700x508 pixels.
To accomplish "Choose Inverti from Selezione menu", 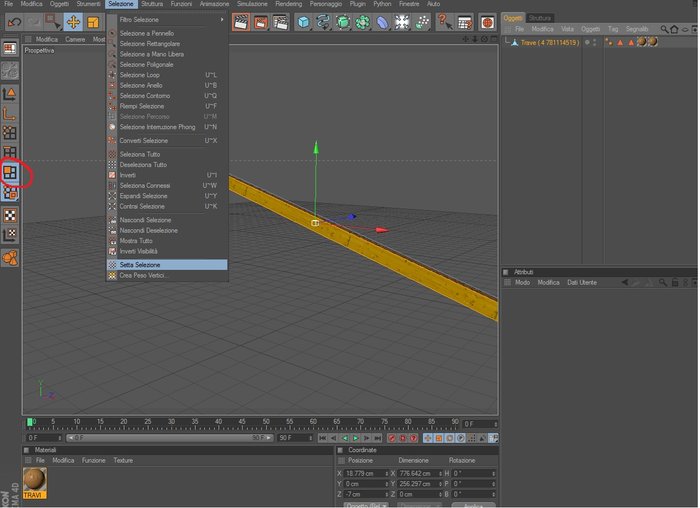I will 167,175.
